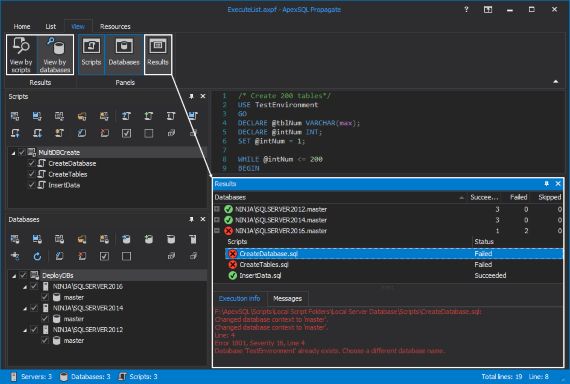The width and height of the screenshot is (570, 384).
Task: Toggle the Scripts panel ribbon button
Action: tap(91, 55)
